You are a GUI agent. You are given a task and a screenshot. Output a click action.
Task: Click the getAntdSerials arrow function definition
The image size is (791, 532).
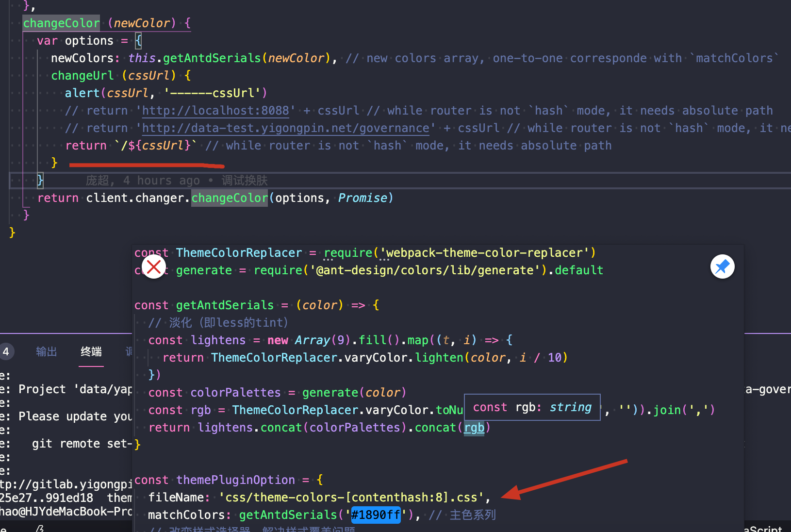[225, 305]
